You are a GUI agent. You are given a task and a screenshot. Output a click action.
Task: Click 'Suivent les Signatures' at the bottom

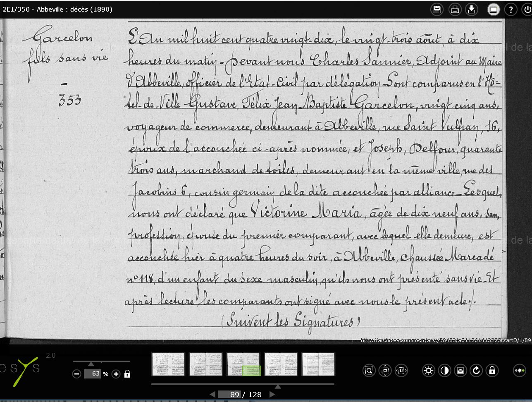pyautogui.click(x=291, y=321)
